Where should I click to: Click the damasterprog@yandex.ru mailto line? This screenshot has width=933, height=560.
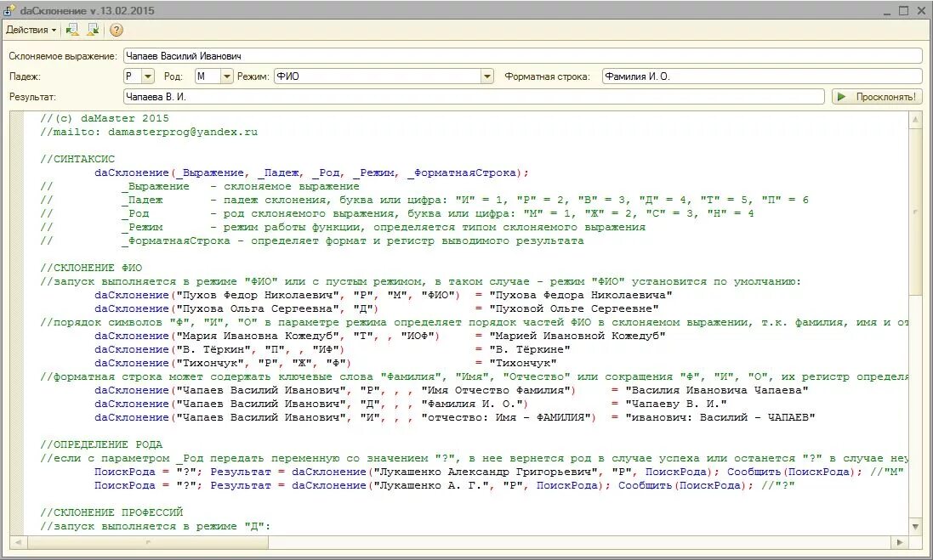pyautogui.click(x=149, y=132)
